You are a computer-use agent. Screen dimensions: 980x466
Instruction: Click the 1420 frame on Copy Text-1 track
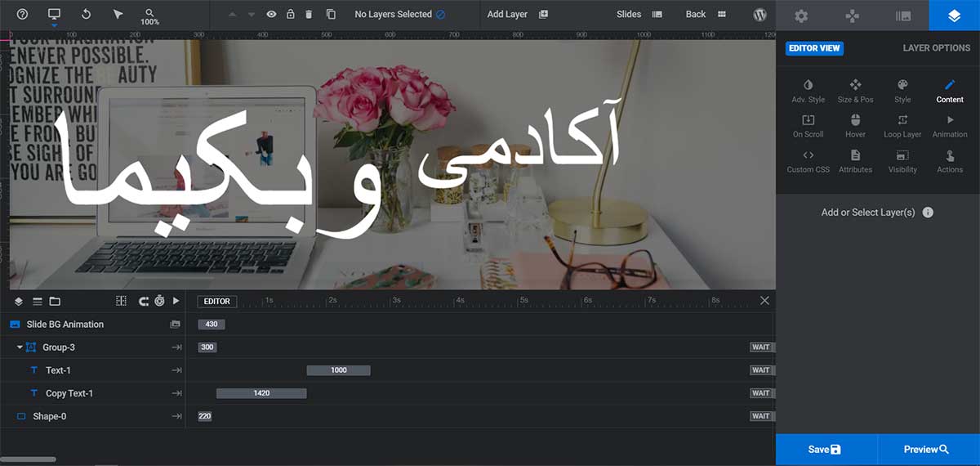[261, 393]
